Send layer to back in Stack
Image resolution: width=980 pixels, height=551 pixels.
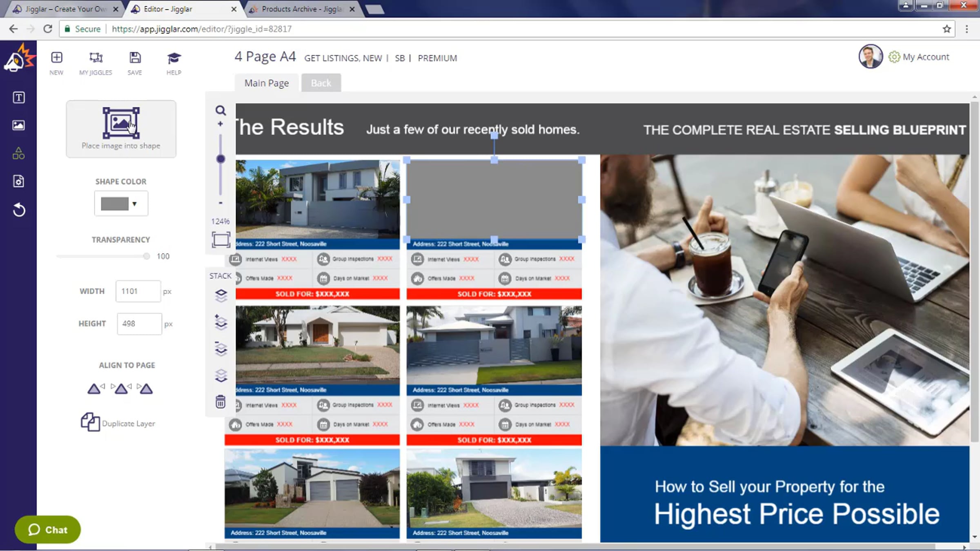tap(220, 375)
